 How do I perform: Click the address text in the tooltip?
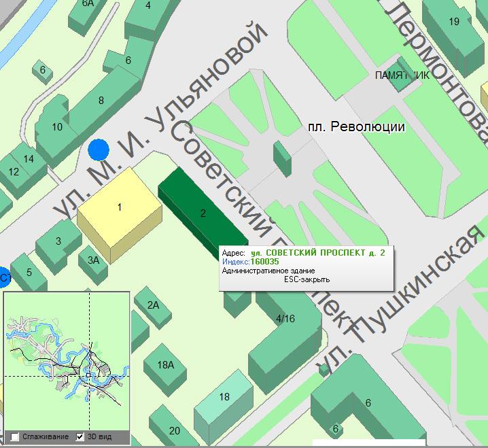click(317, 253)
